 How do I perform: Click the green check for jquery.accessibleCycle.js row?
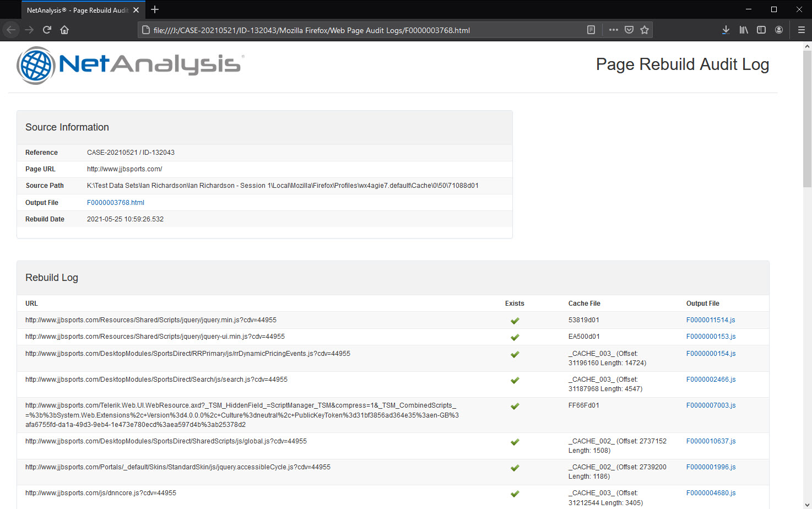(515, 468)
